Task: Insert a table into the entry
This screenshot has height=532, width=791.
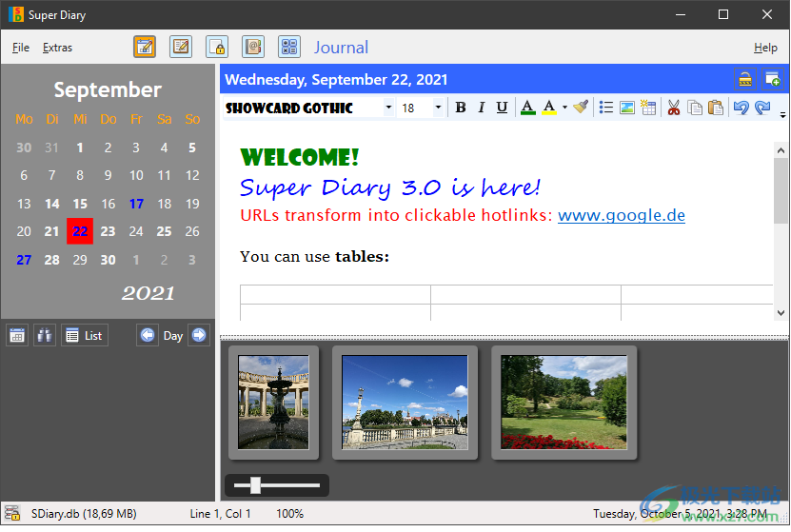Action: pyautogui.click(x=648, y=108)
